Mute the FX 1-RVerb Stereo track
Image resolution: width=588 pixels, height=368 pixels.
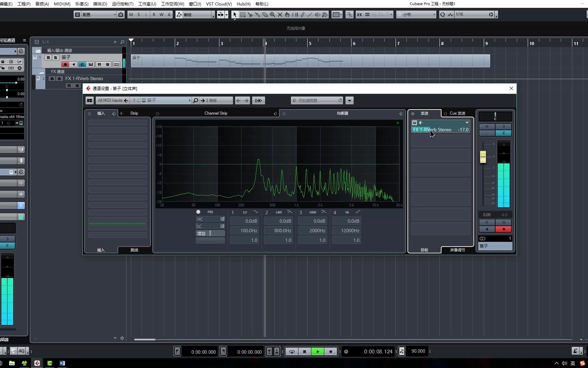[x=52, y=79]
